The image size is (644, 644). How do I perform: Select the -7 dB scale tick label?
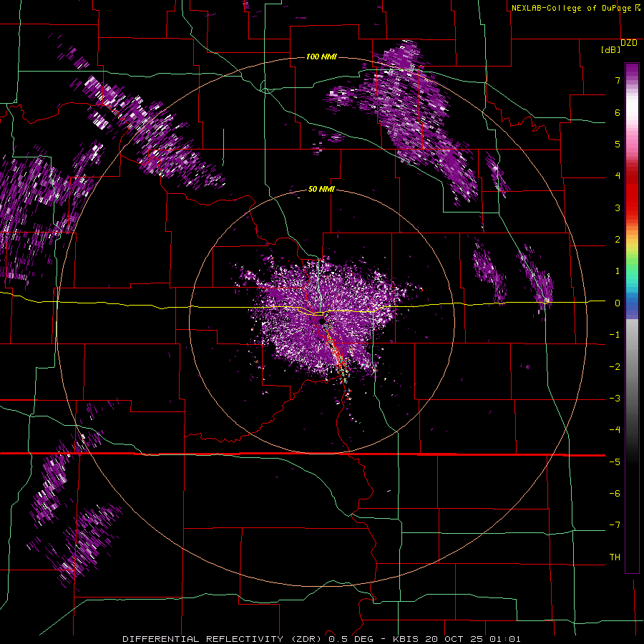pyautogui.click(x=615, y=525)
